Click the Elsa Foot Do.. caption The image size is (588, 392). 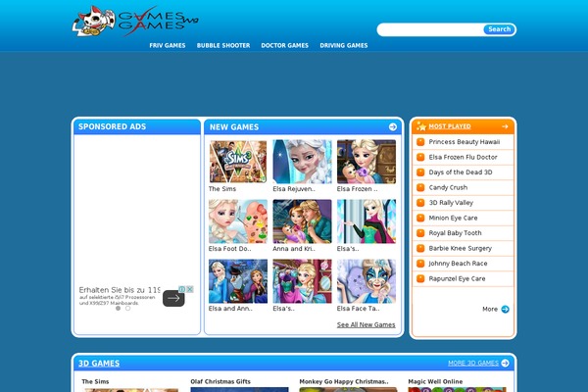(230, 249)
